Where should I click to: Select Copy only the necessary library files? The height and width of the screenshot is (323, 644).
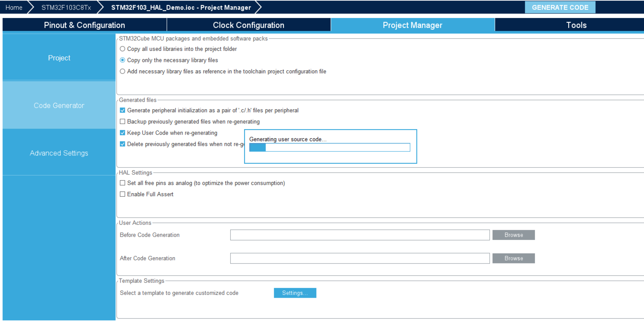click(x=123, y=60)
